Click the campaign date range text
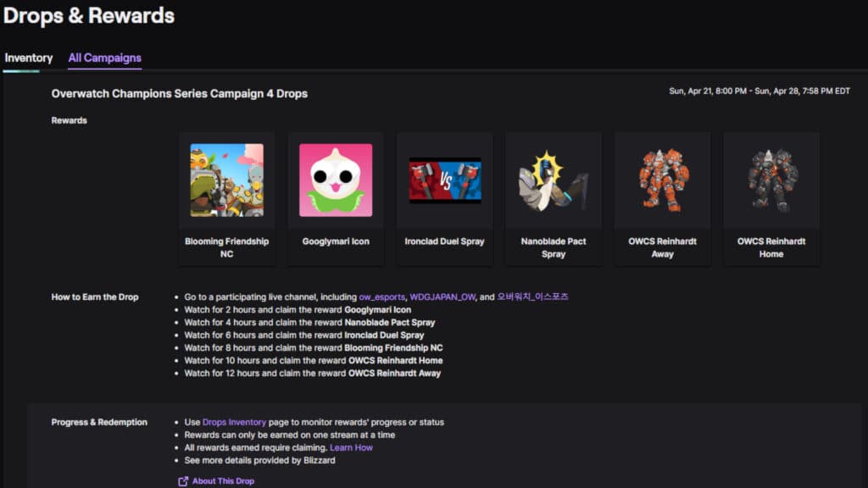Screen dimensions: 868x488 tap(759, 91)
